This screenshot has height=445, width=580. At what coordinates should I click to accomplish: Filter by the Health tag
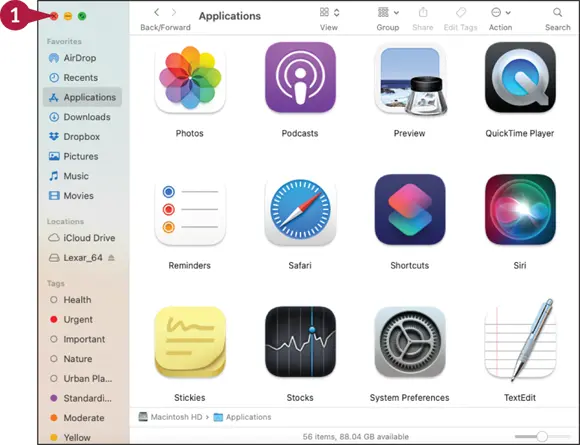click(x=82, y=300)
